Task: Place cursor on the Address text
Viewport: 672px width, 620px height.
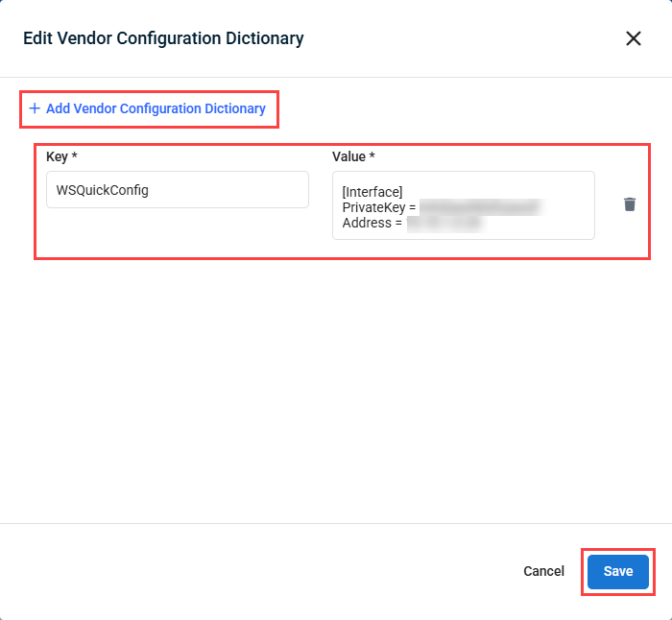Action: point(368,223)
